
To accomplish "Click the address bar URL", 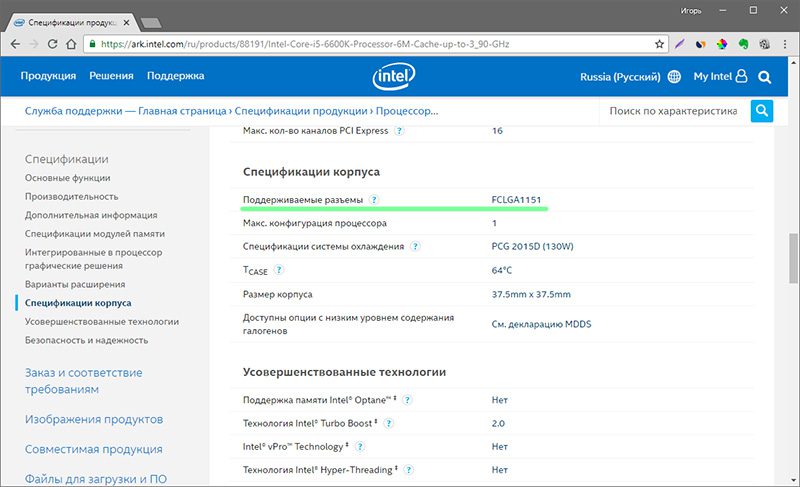I will click(x=305, y=44).
